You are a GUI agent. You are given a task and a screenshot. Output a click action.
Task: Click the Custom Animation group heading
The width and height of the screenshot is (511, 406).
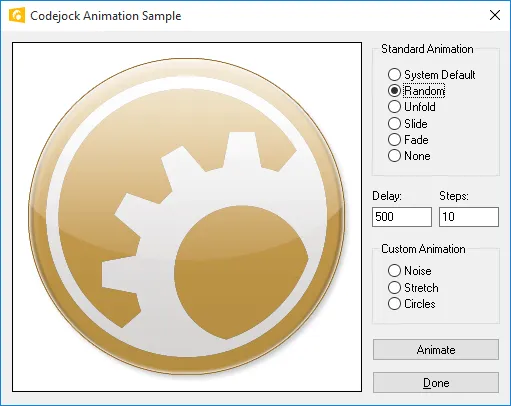423,249
